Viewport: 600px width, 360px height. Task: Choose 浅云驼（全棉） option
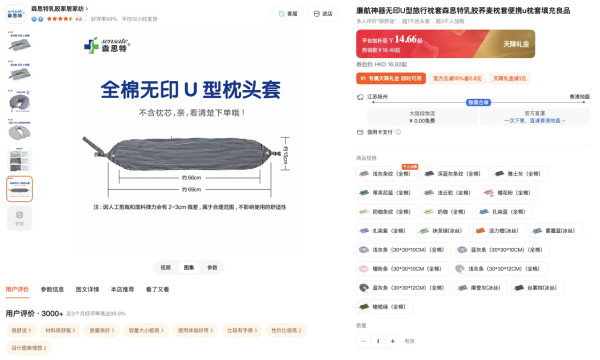click(x=449, y=192)
